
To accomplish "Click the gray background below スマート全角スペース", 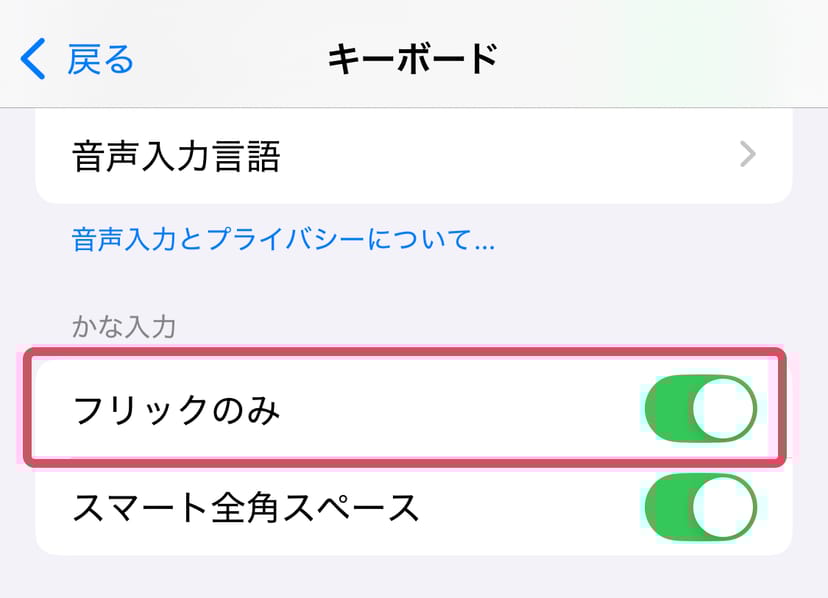I will [x=414, y=578].
